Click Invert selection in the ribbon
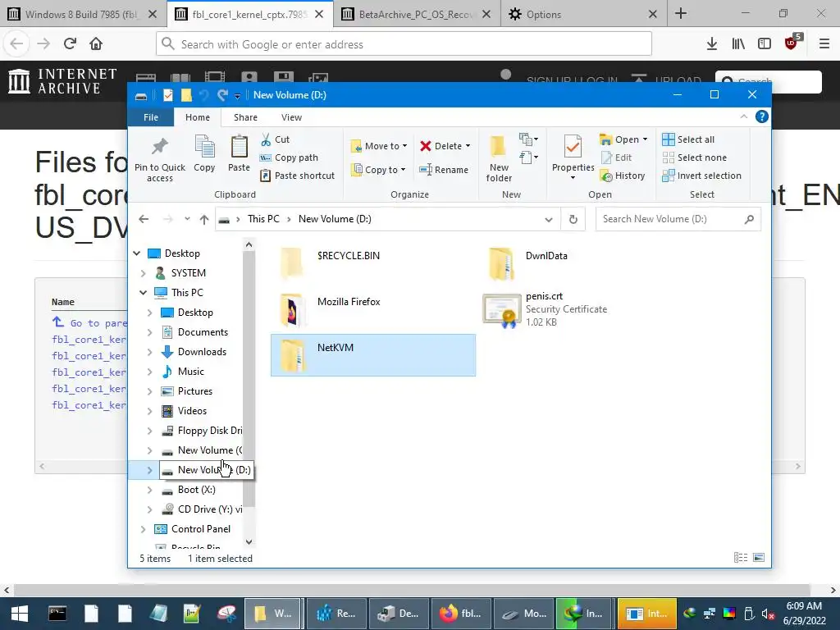The image size is (840, 630). pyautogui.click(x=702, y=176)
